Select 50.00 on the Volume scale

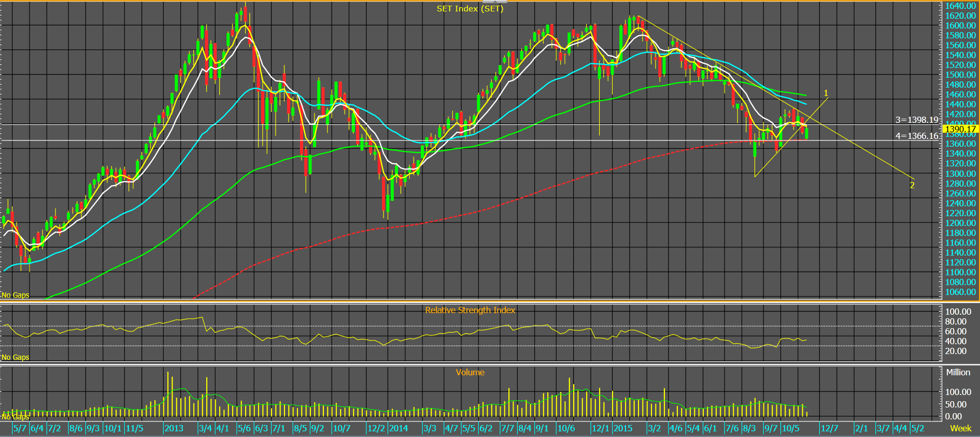coord(956,404)
